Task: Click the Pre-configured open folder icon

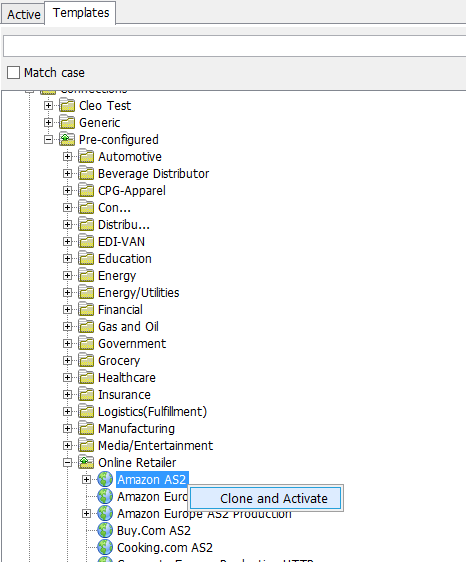Action: tap(67, 140)
